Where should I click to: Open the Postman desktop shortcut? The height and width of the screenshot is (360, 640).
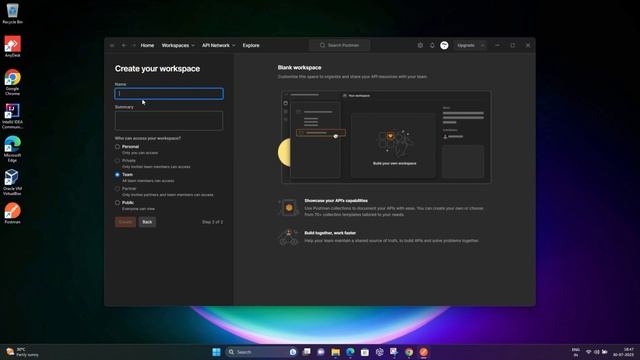coord(12,213)
